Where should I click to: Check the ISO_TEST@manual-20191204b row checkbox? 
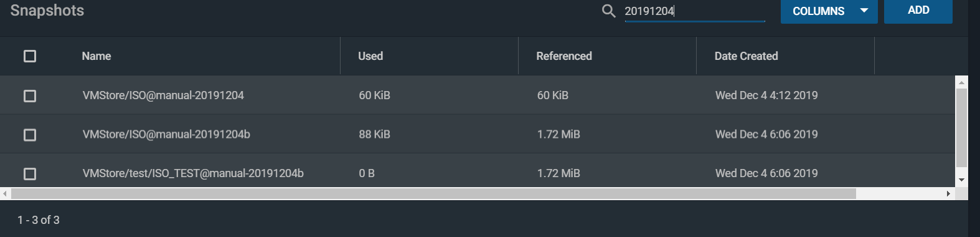tap(30, 173)
